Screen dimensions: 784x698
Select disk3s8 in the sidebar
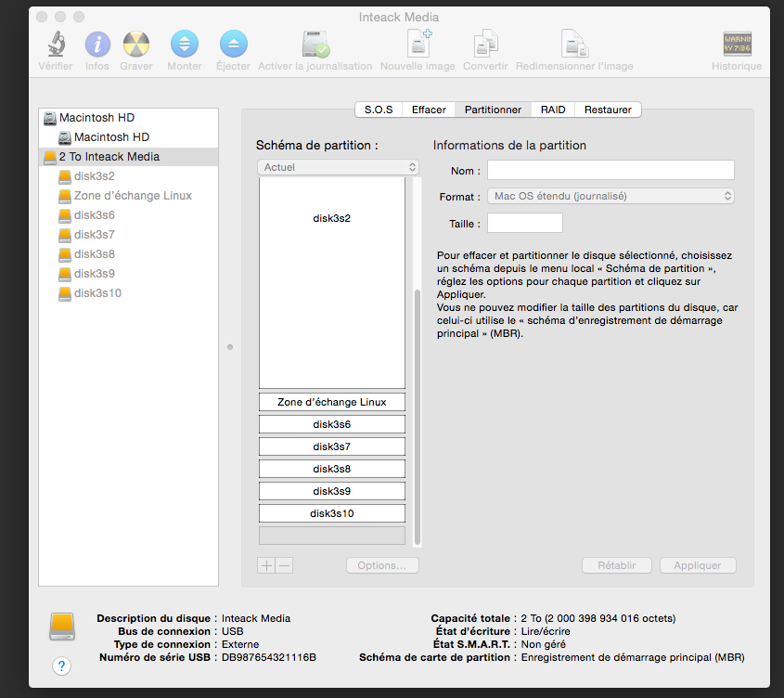point(128,254)
